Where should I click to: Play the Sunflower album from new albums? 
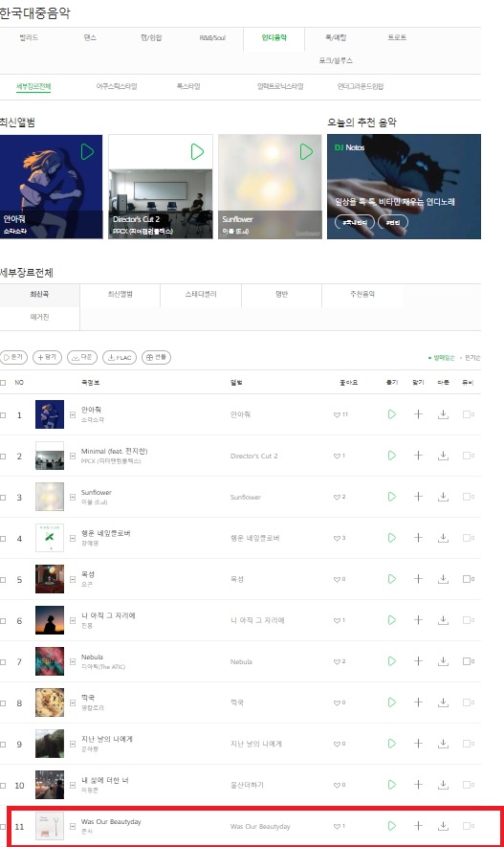(306, 152)
